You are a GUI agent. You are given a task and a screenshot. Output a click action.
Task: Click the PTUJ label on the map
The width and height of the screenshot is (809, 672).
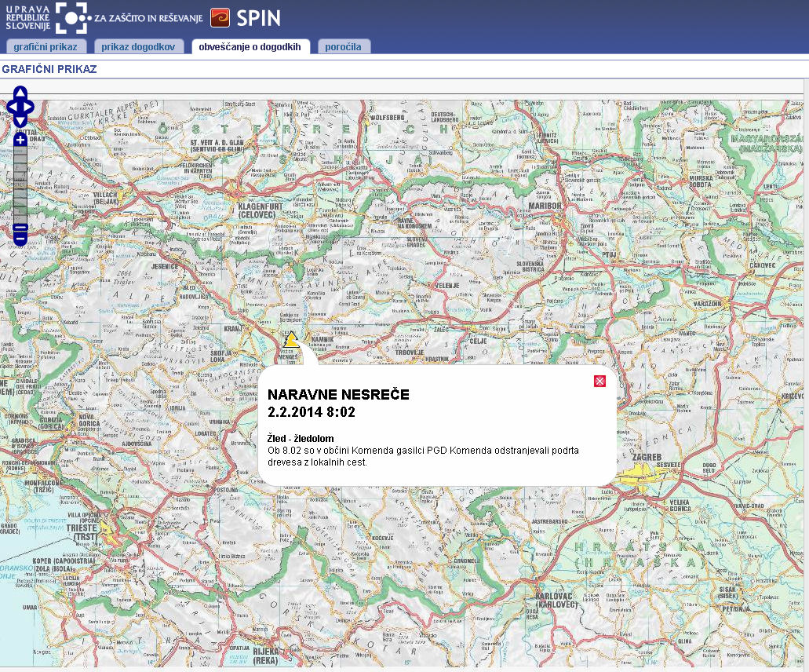[610, 254]
